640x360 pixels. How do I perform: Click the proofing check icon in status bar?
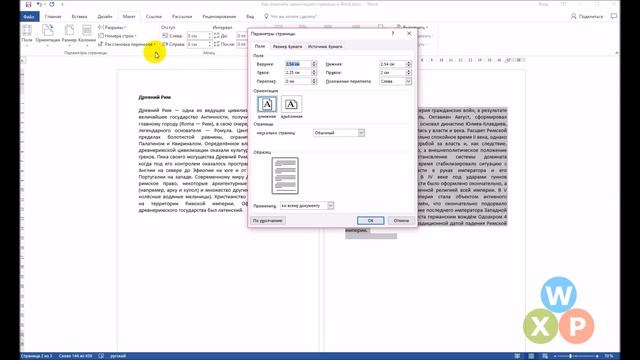click(x=101, y=356)
